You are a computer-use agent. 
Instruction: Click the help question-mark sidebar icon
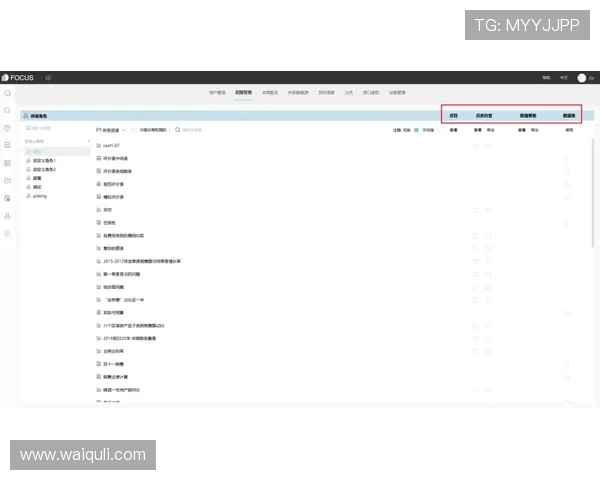(7, 128)
